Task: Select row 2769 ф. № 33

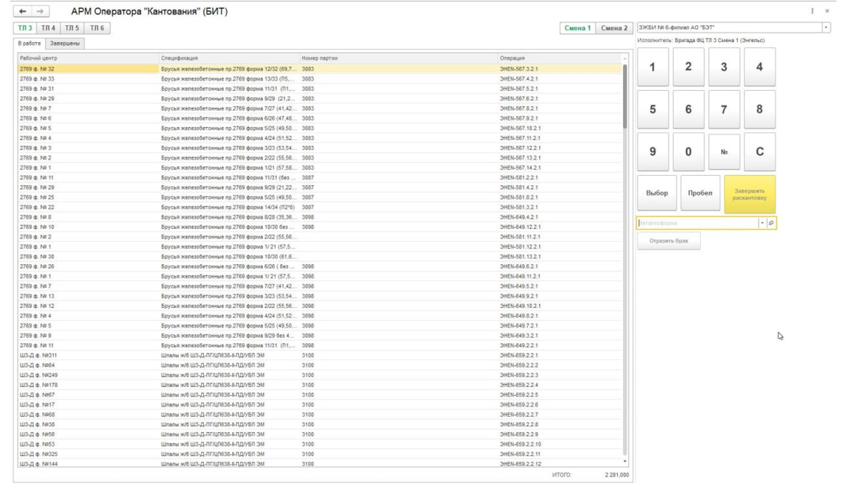Action: coord(320,78)
